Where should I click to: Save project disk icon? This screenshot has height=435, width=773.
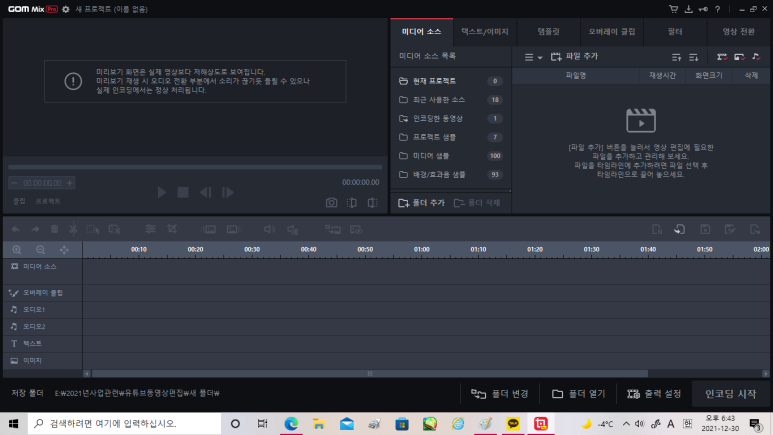point(705,229)
